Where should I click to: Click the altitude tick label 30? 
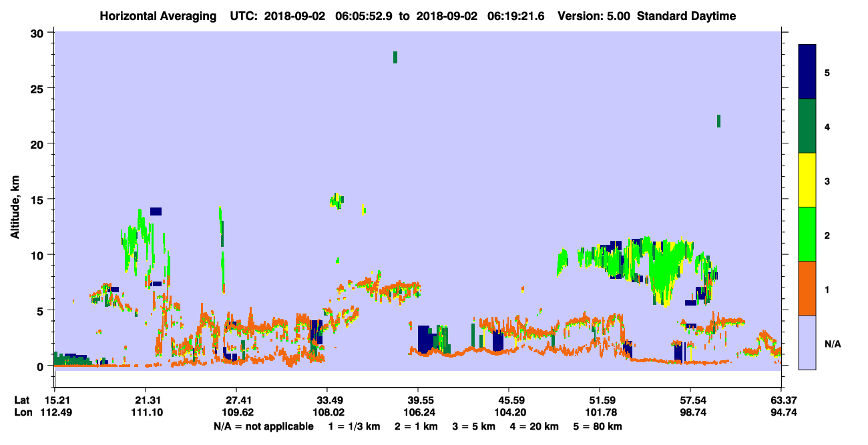(39, 33)
